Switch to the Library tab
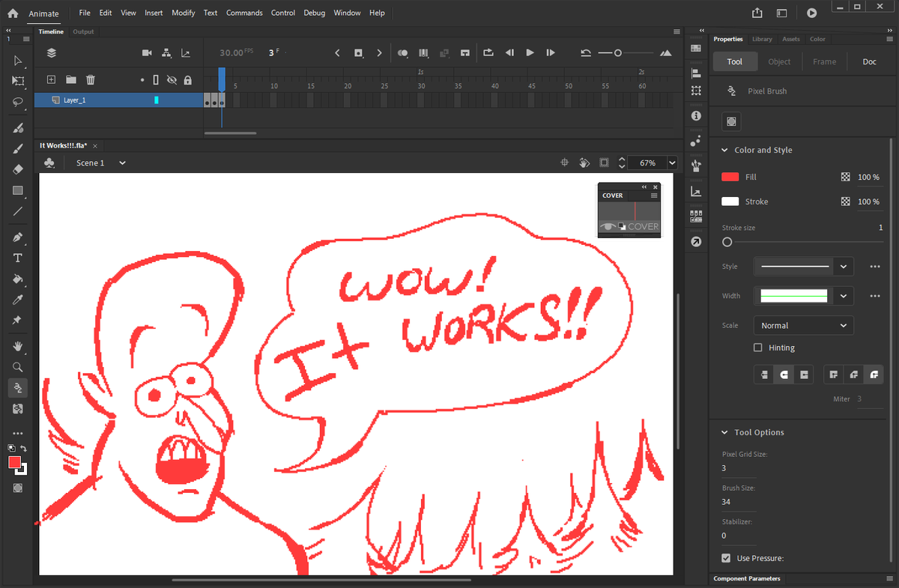This screenshot has width=899, height=588. (762, 39)
